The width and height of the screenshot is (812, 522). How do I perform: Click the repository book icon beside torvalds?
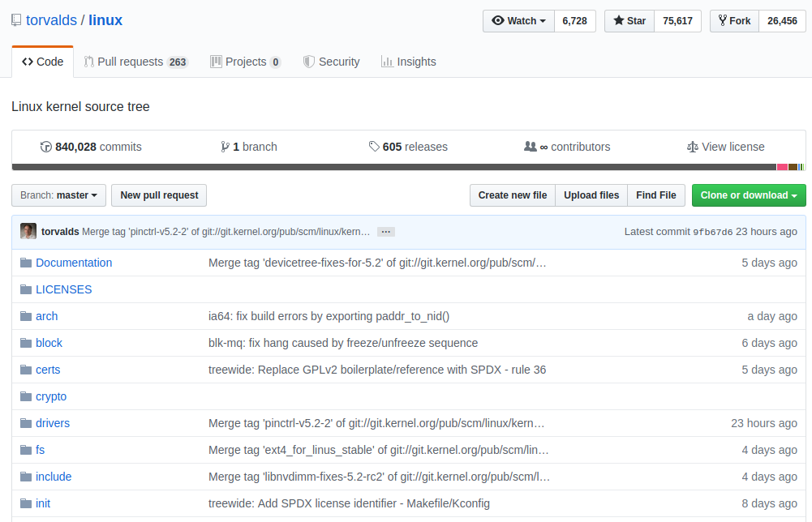click(16, 20)
